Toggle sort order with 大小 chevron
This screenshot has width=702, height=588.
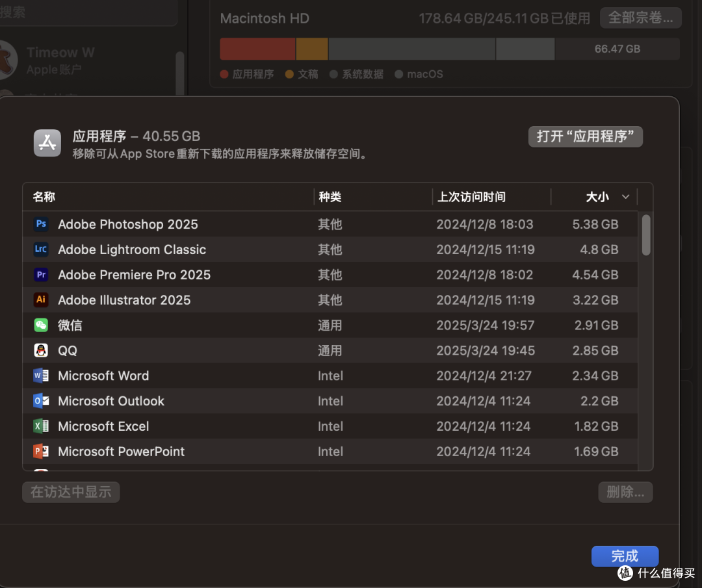point(625,197)
